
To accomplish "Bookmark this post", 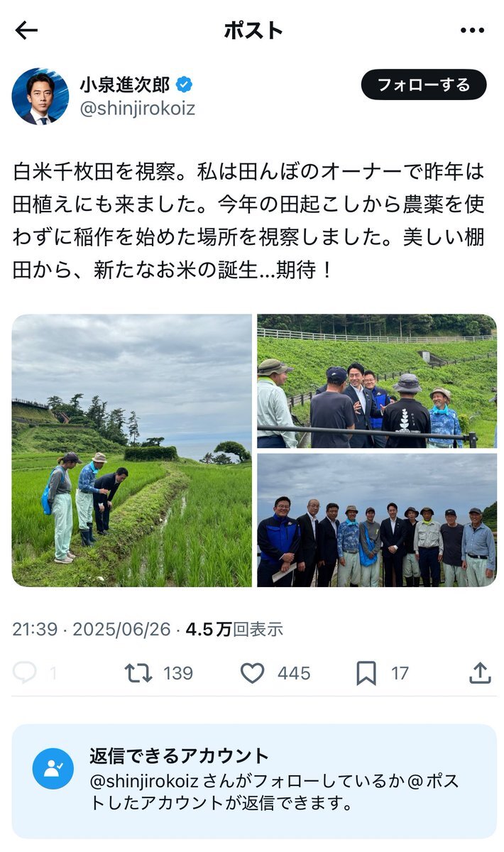I will (x=366, y=673).
